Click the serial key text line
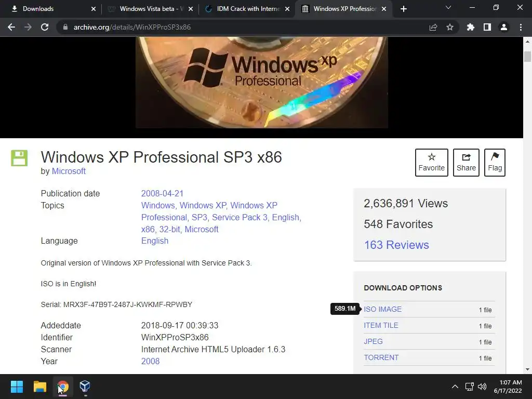The width and height of the screenshot is (532, 399). pos(116,304)
